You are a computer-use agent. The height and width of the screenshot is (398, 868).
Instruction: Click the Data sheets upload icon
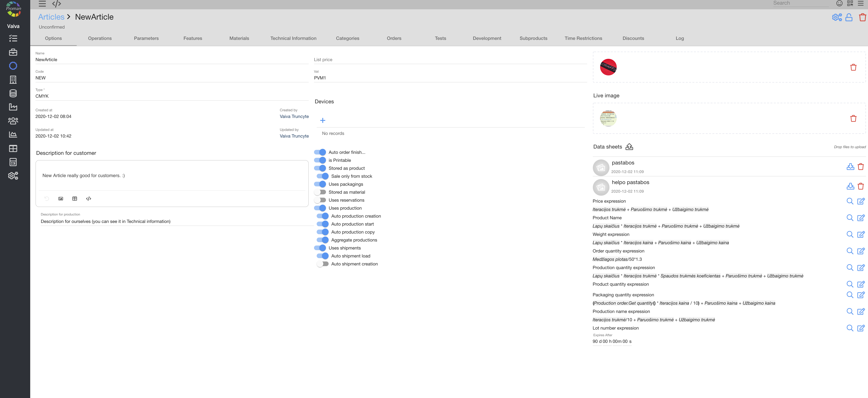coord(629,147)
